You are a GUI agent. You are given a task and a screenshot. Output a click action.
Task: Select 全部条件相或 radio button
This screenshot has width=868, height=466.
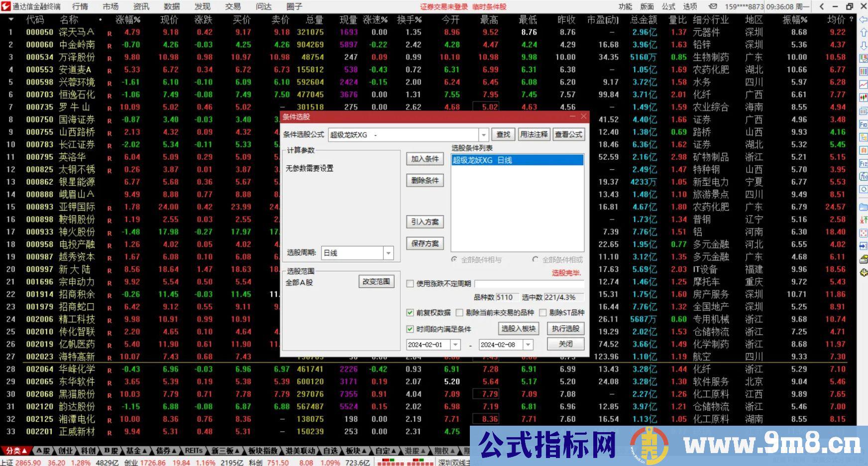(535, 259)
